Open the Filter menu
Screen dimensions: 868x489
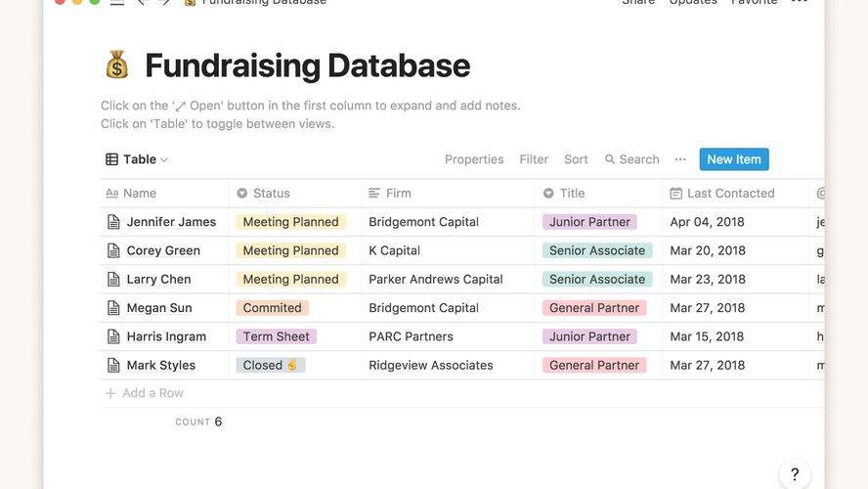(534, 159)
